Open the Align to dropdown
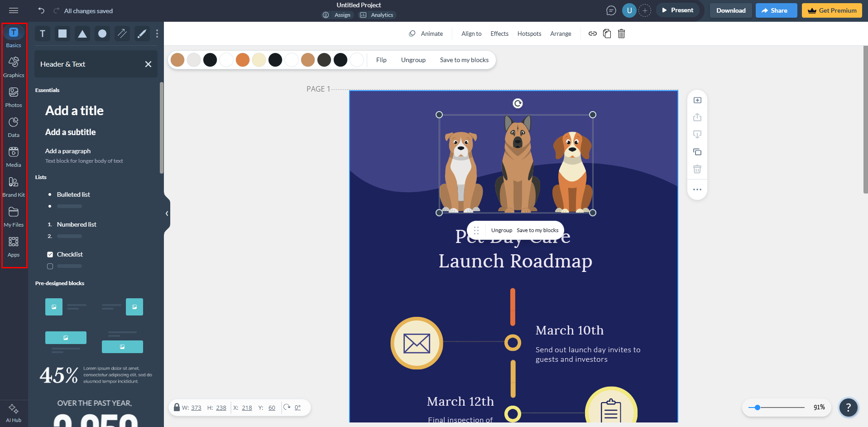The height and width of the screenshot is (427, 868). 471,33
